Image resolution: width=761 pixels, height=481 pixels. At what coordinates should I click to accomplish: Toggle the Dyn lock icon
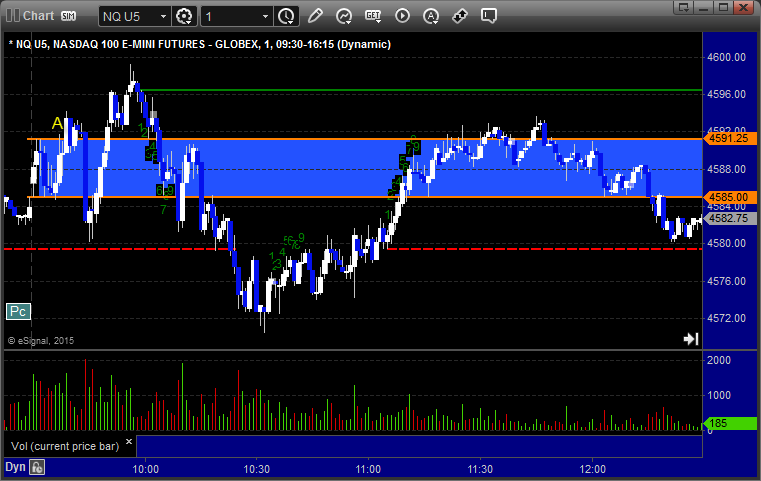37,467
